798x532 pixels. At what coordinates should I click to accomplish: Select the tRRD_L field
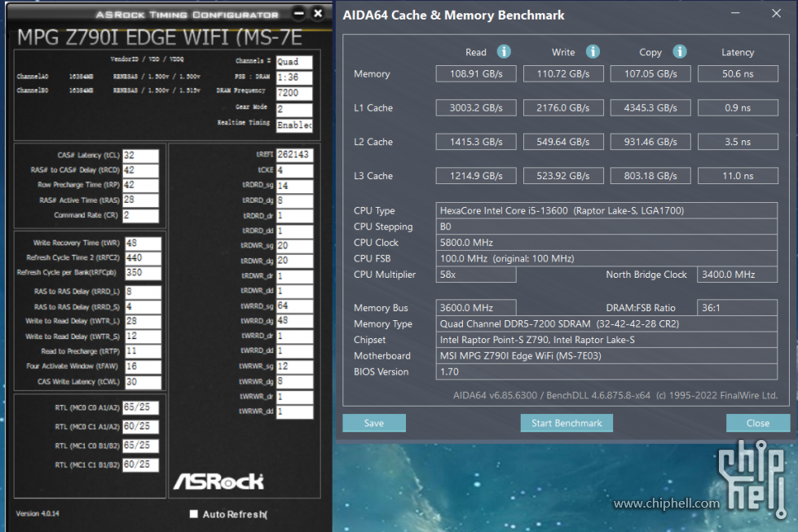143,292
